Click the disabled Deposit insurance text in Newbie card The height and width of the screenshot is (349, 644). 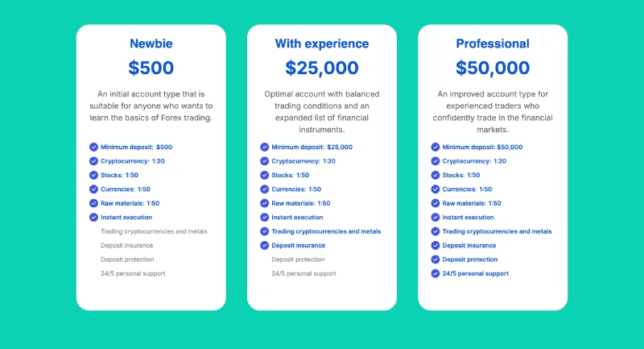pyautogui.click(x=126, y=246)
